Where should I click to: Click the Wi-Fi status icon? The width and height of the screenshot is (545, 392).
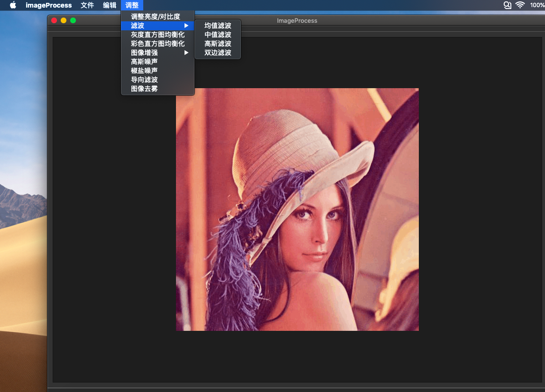[x=520, y=5]
